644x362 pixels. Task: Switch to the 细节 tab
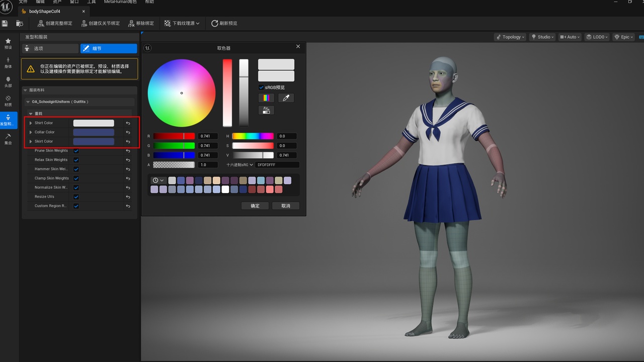[109, 48]
